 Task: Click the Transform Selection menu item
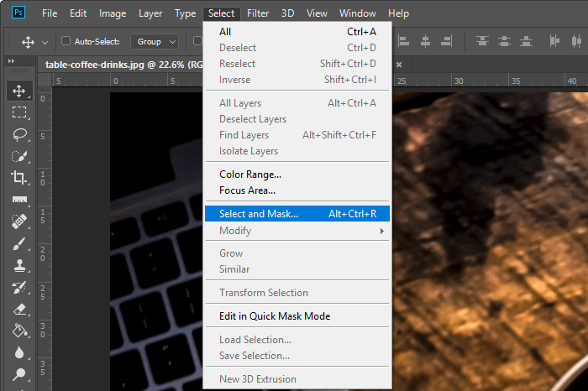coord(297,293)
